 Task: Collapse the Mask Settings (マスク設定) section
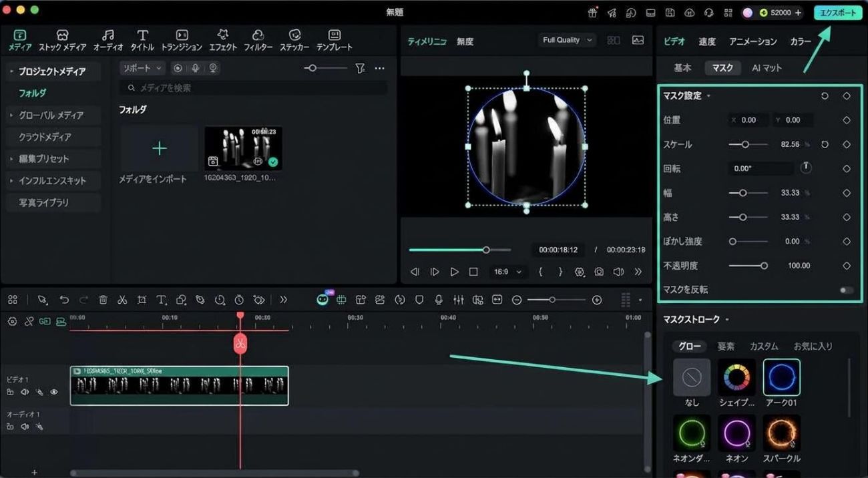pos(708,96)
